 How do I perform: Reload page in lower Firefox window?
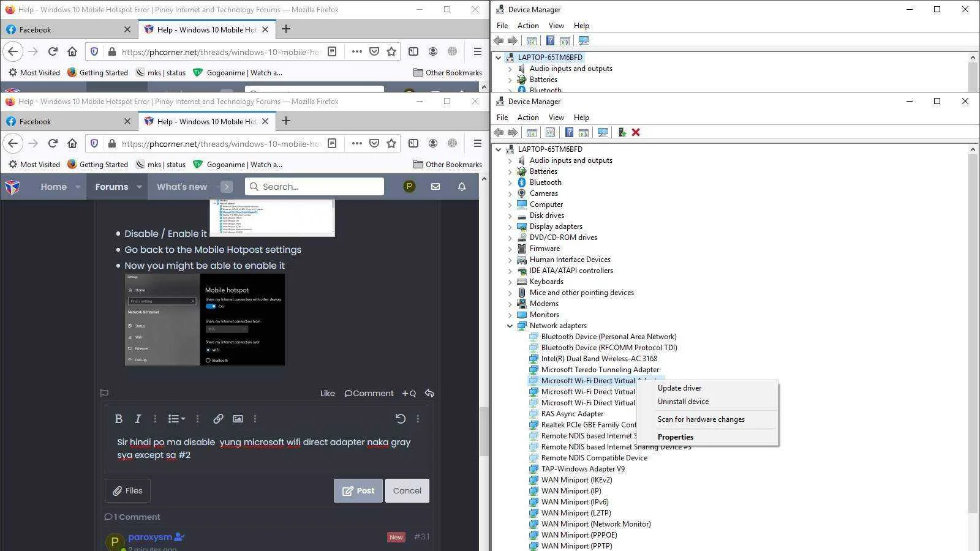(x=53, y=143)
